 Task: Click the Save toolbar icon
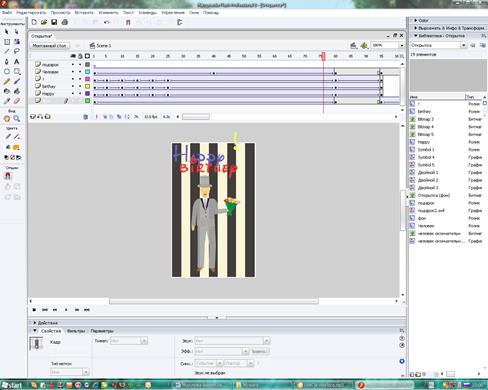pos(54,22)
